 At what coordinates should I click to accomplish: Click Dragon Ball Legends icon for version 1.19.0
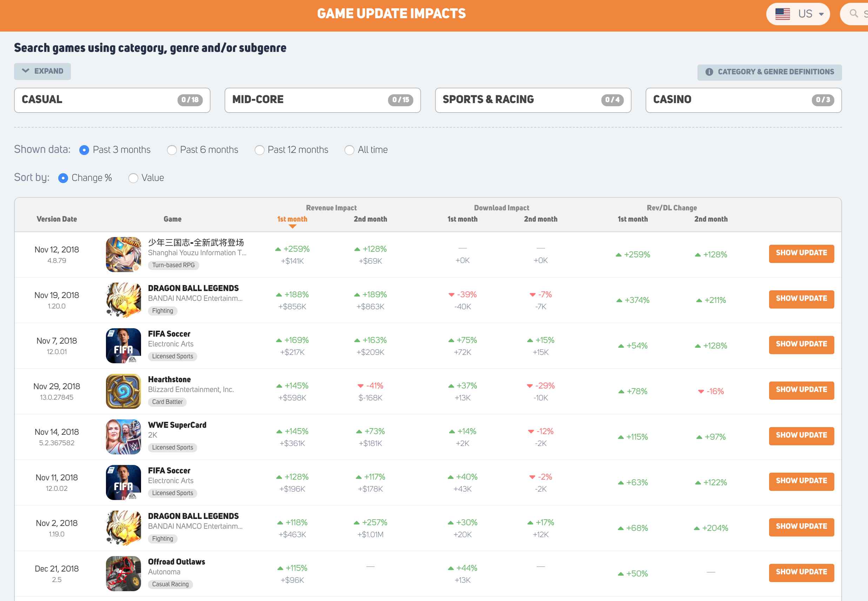point(123,528)
